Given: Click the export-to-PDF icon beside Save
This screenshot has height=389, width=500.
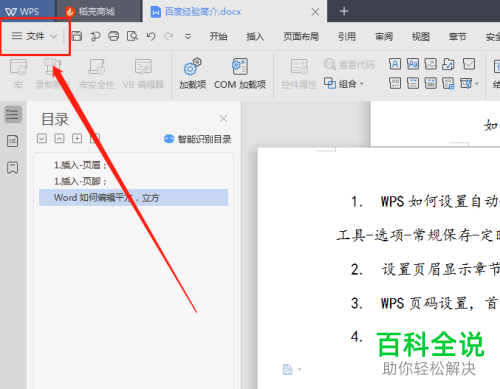Looking at the screenshot, I should [x=95, y=36].
